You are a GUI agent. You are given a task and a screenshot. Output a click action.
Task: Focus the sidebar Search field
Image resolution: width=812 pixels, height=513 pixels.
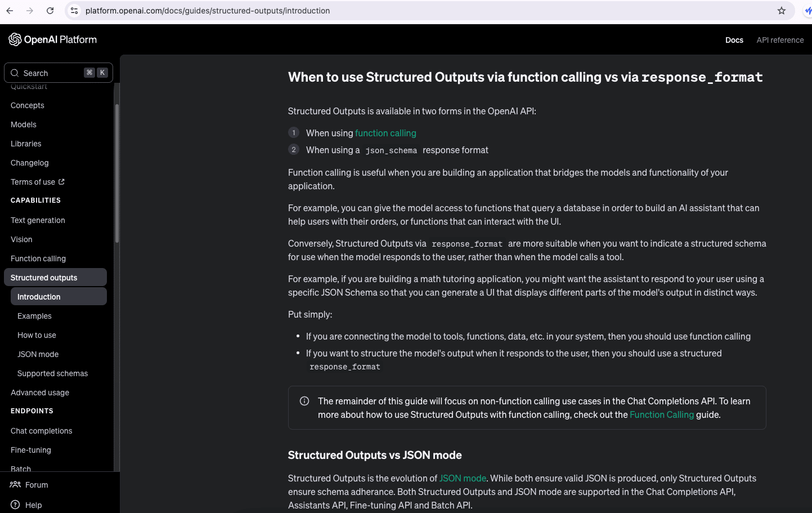click(x=59, y=73)
